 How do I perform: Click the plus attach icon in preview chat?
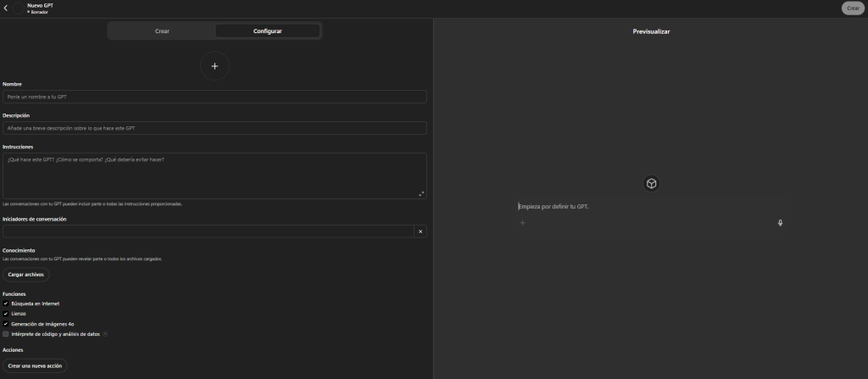522,223
